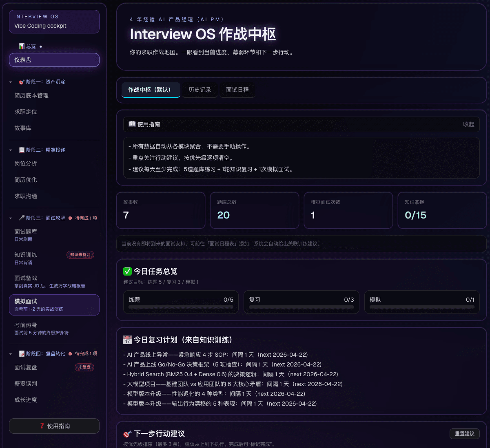The image size is (490, 448).
Task: Click the Interview OS 作战中枢 heading
Action: [203, 34]
